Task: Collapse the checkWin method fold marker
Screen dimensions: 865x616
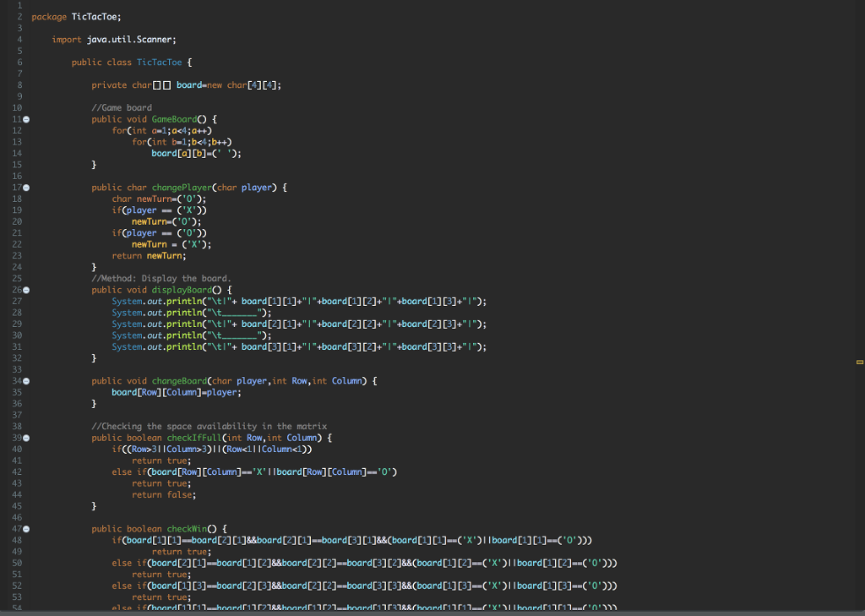Action: pyautogui.click(x=25, y=529)
